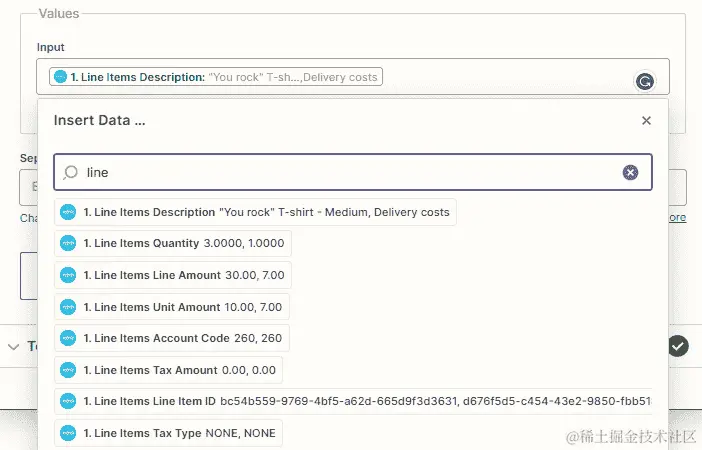Click the 'Insert Data ...' heading
The image size is (702, 450).
coord(99,120)
